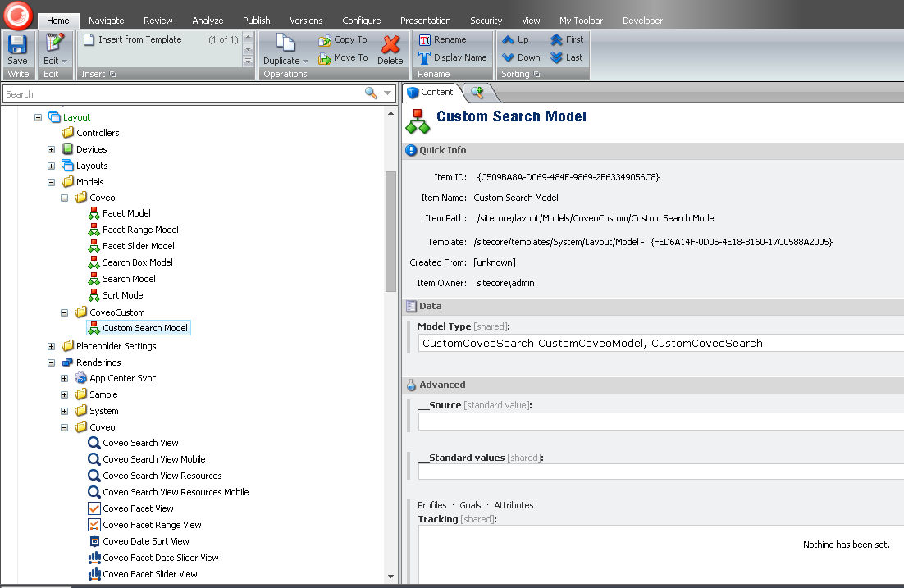Screen dimensions: 904x588
Task: Click the Edit pencil icon
Action: pyautogui.click(x=55, y=43)
